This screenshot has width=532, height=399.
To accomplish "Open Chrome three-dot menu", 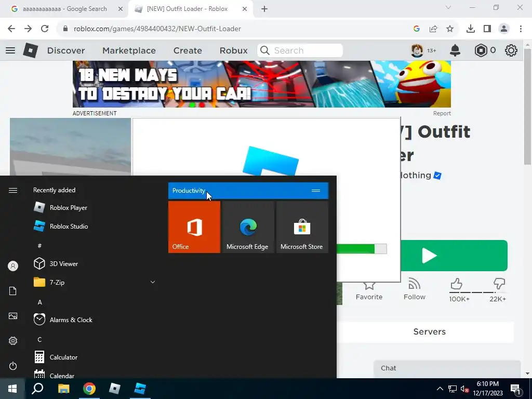I will [521, 29].
